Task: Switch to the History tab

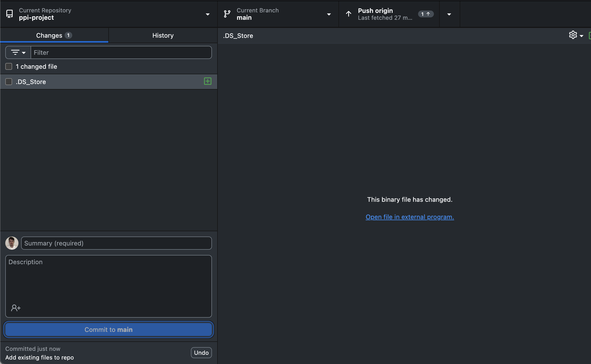Action: point(163,35)
